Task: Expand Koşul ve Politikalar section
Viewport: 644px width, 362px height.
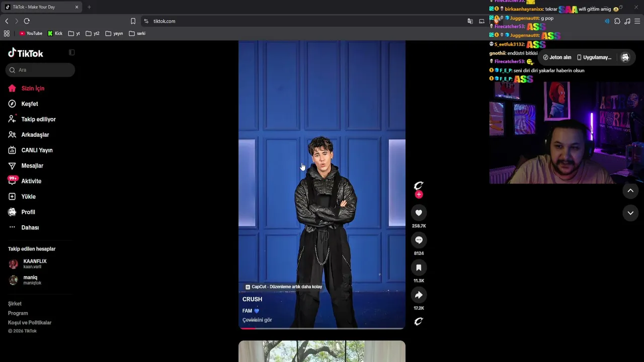Action: 30,323
